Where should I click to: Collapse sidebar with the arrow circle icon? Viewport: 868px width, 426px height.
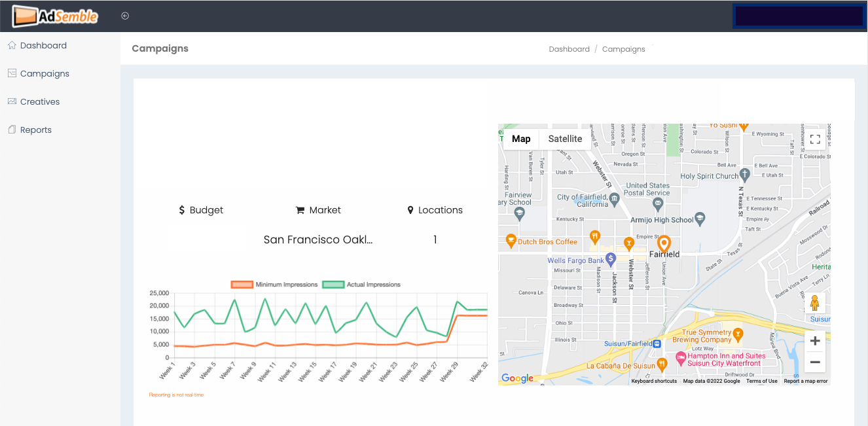[x=125, y=16]
